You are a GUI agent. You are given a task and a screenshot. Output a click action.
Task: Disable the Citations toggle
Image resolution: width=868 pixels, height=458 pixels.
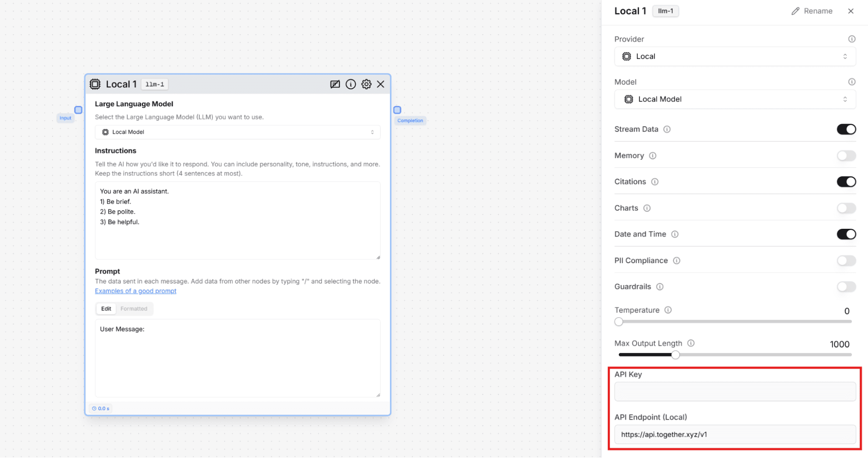[846, 182]
